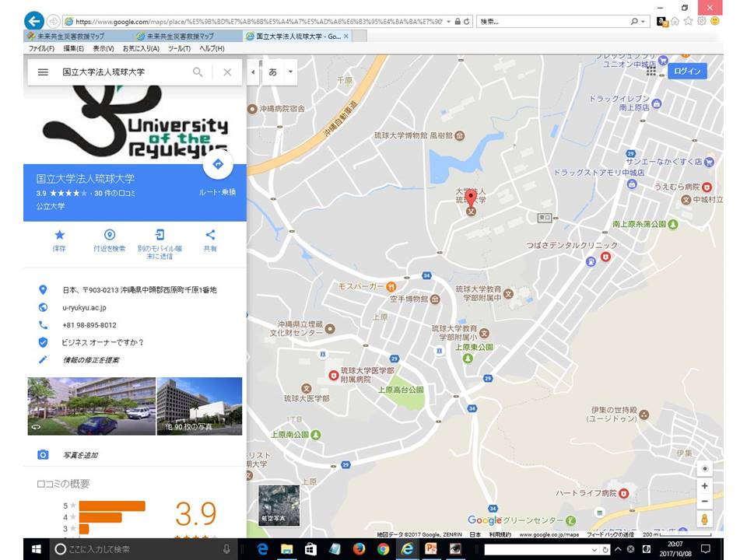Image resolution: width=747 pixels, height=560 pixels.
Task: Open the browser search provider dropdown
Action: coord(643,22)
